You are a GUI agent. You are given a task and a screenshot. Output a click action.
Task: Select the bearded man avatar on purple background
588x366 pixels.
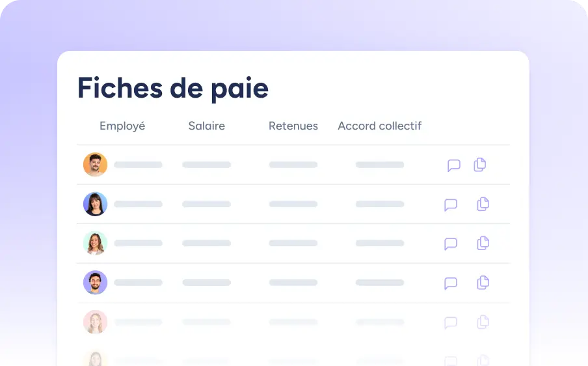[x=95, y=283]
